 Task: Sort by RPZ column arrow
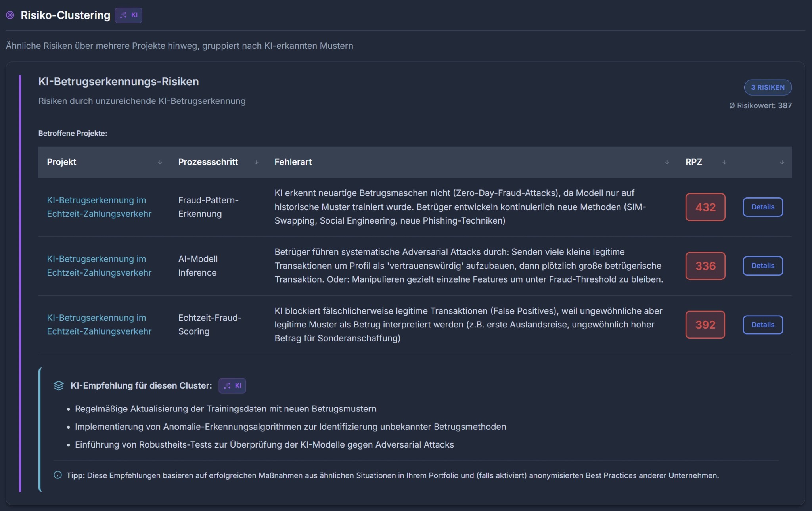coord(724,162)
